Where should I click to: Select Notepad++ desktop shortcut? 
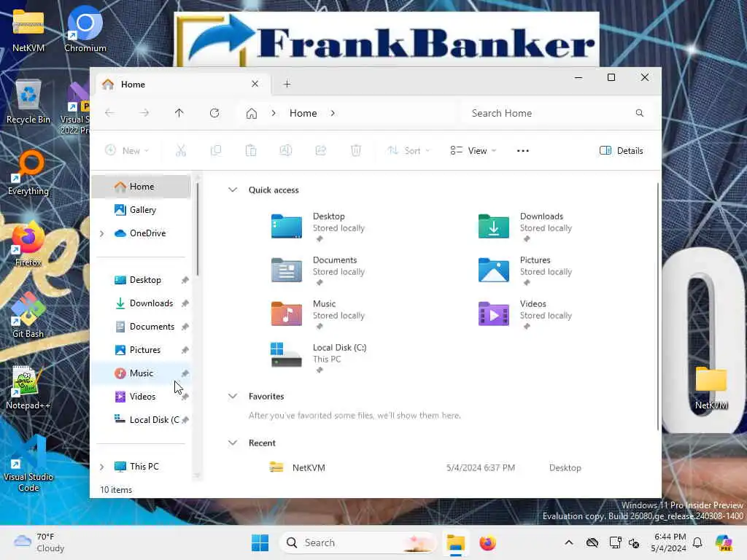(x=28, y=387)
